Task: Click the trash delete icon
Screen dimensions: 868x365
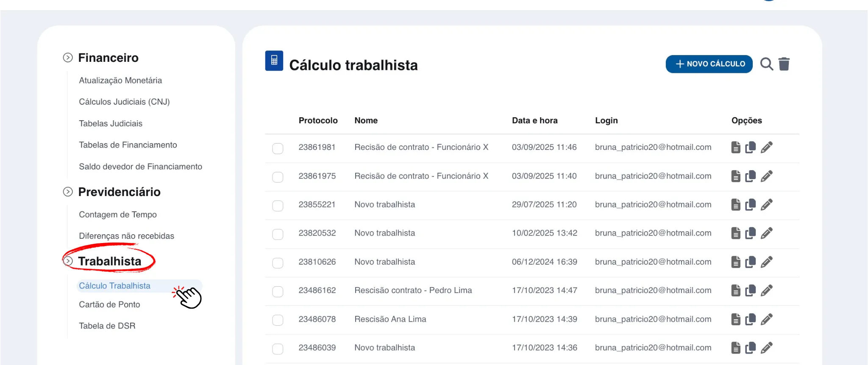Action: [x=784, y=64]
